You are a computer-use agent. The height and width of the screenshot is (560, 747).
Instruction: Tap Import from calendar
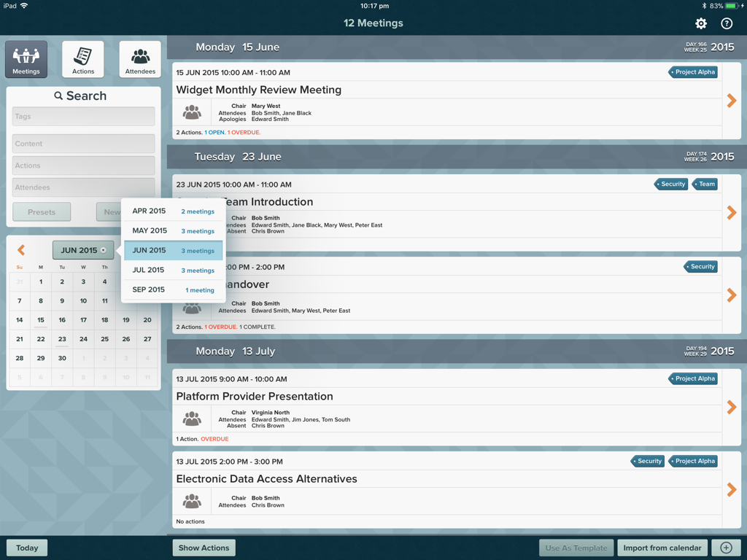click(x=662, y=548)
